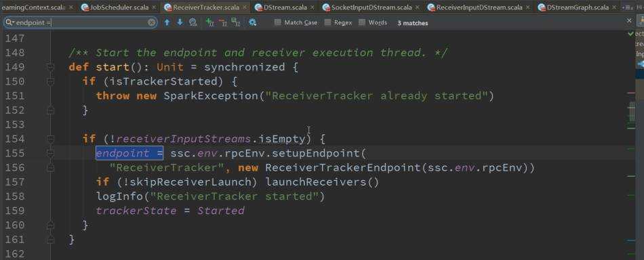Screen dimensions: 644x260
Task: Add selection for next occurrence icon
Action: (210, 22)
